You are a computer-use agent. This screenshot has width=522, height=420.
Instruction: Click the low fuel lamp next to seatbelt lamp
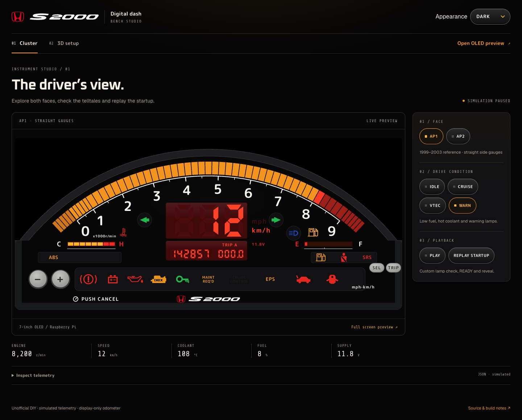point(321,257)
